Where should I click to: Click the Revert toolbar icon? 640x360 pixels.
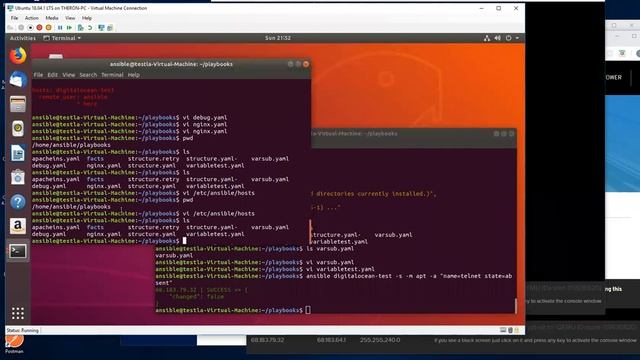90,28
